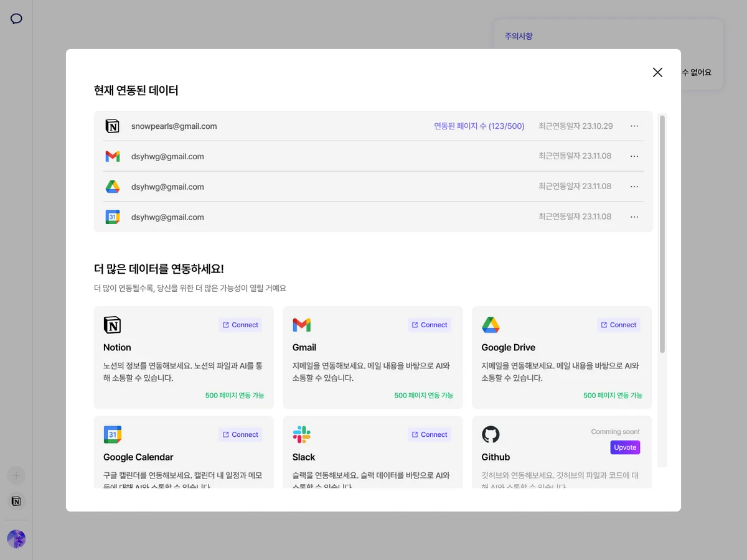
Task: Click the Gmail icon in the connected data list
Action: point(112,156)
